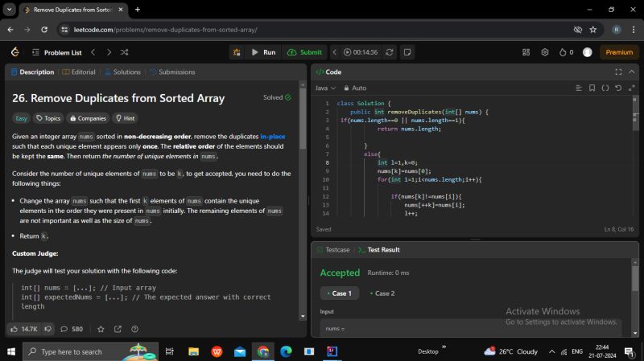Star the problem to favorites

101,329
